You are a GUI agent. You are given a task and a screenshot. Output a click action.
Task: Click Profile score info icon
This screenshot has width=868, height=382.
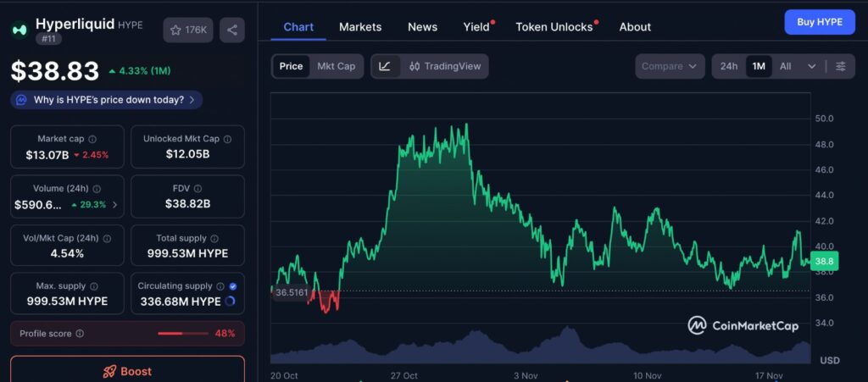tap(80, 334)
